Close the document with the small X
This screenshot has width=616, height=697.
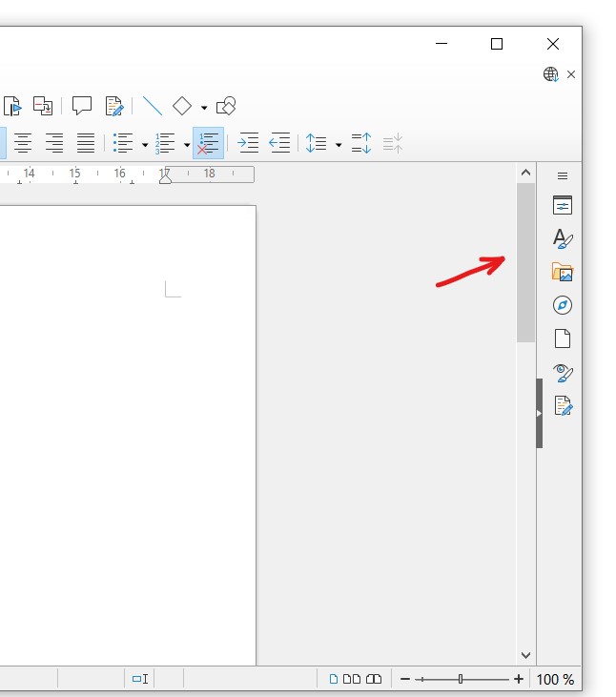pyautogui.click(x=571, y=74)
